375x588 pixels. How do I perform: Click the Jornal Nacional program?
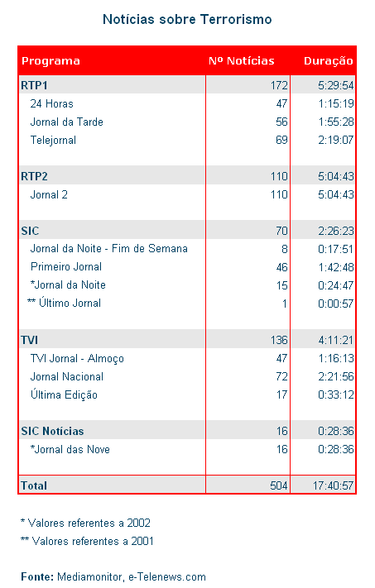click(67, 376)
